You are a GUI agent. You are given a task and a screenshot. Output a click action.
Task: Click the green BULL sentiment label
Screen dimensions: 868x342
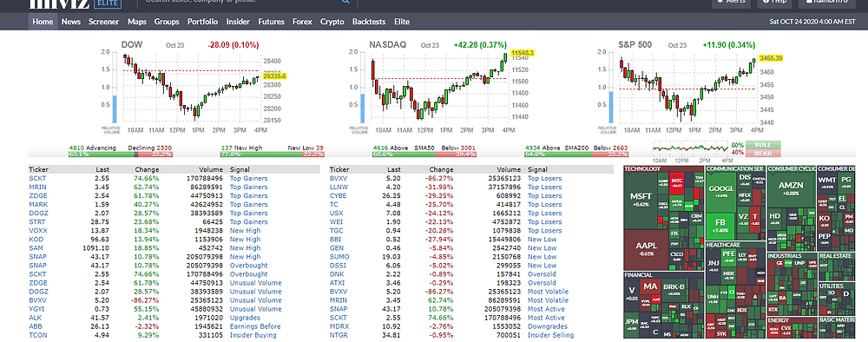click(x=763, y=145)
